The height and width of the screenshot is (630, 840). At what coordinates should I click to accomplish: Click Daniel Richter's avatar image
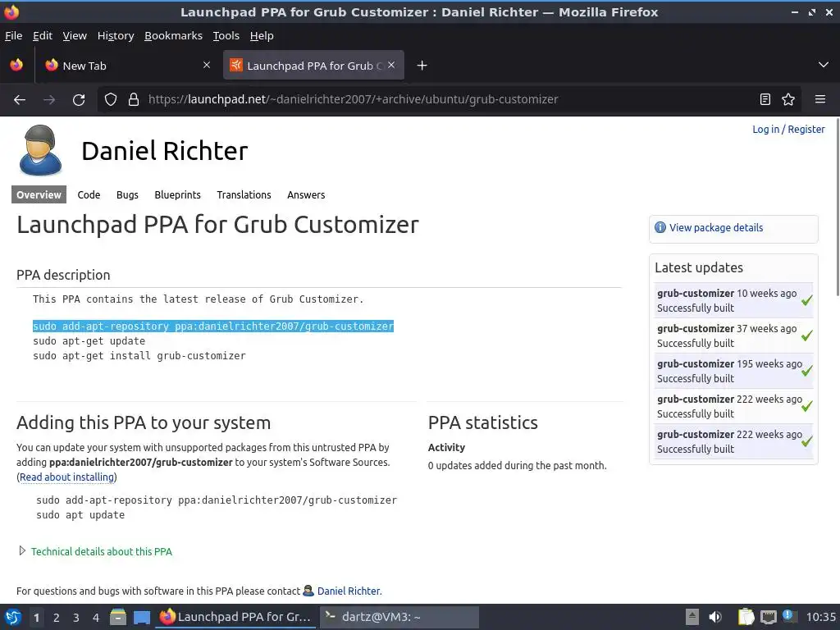tap(40, 151)
